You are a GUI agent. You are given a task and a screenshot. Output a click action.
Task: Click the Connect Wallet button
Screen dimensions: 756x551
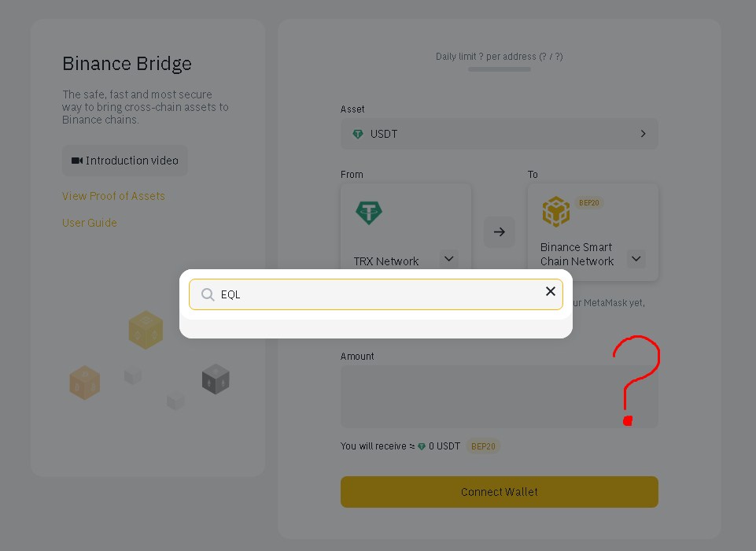pyautogui.click(x=499, y=492)
